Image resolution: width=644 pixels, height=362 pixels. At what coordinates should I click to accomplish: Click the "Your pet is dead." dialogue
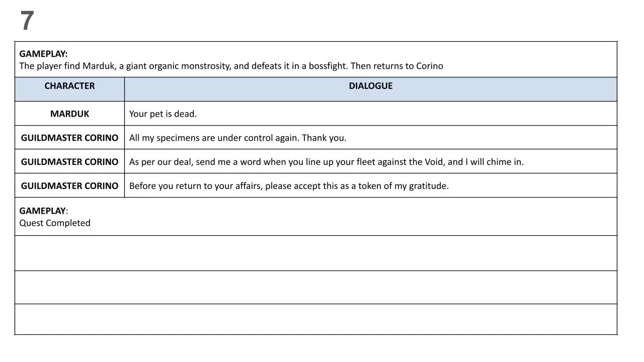[x=163, y=114]
